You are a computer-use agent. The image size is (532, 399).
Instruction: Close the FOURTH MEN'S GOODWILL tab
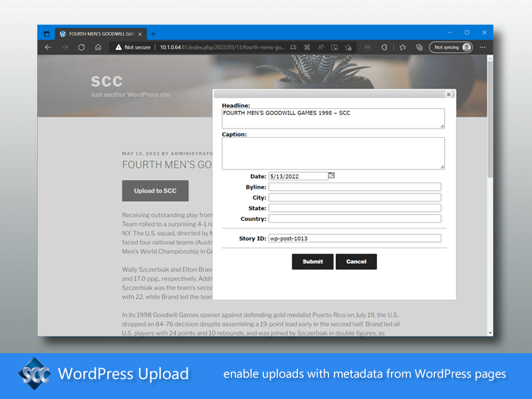[140, 34]
